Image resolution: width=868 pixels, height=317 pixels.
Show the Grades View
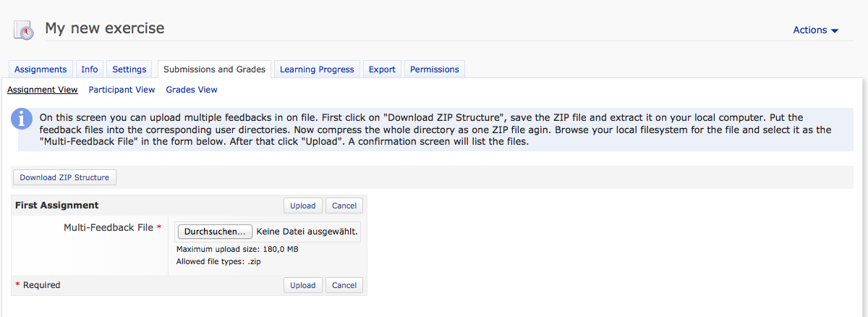(x=192, y=90)
